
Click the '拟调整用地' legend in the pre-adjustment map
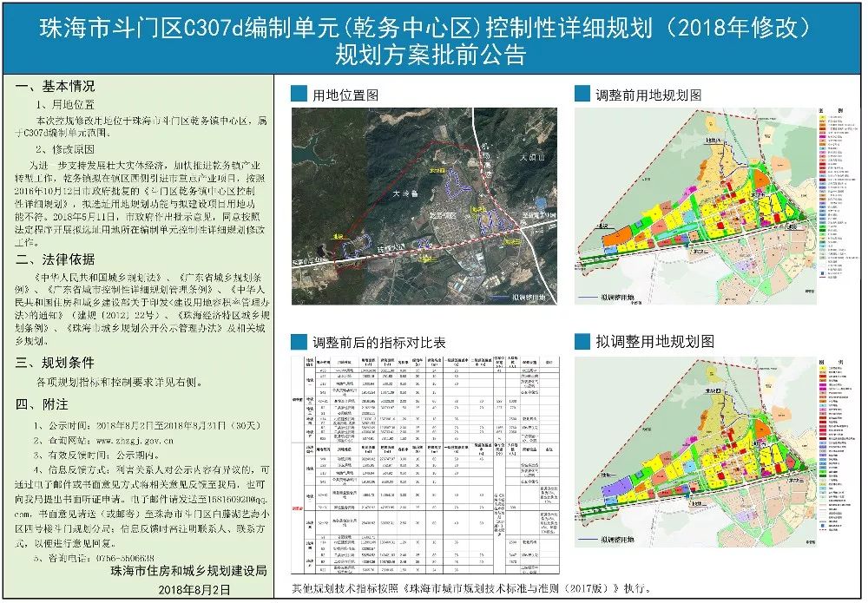pyautogui.click(x=606, y=298)
